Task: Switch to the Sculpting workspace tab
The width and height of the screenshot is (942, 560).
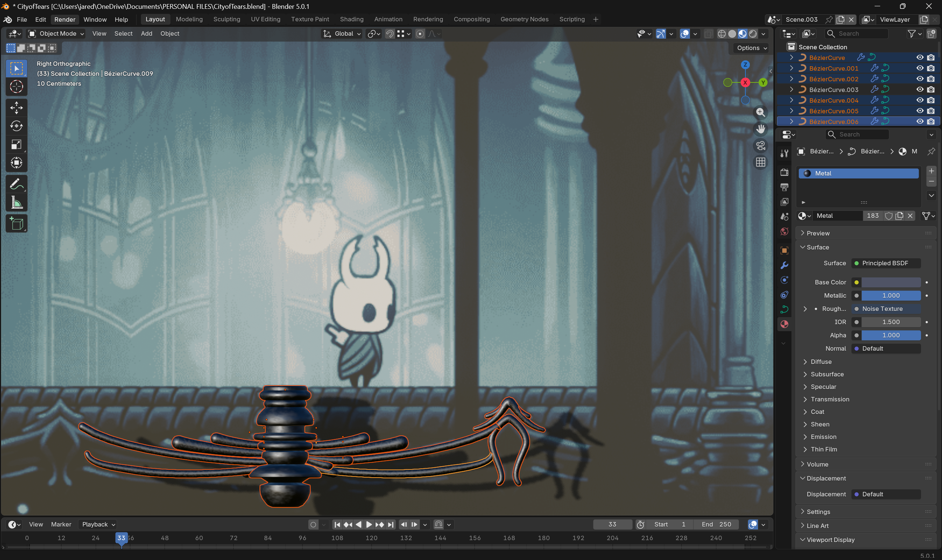Action: [226, 19]
